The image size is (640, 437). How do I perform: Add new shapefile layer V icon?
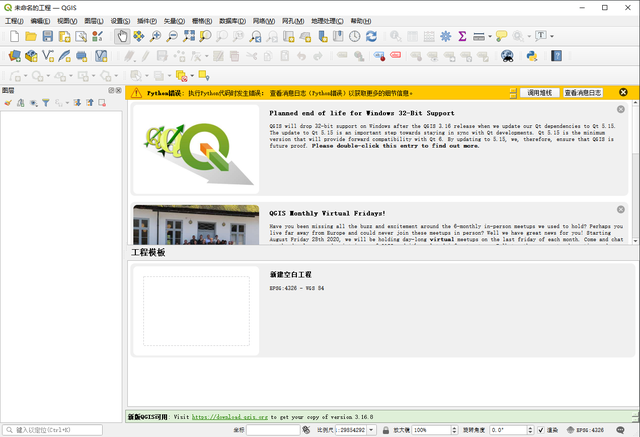tap(48, 56)
